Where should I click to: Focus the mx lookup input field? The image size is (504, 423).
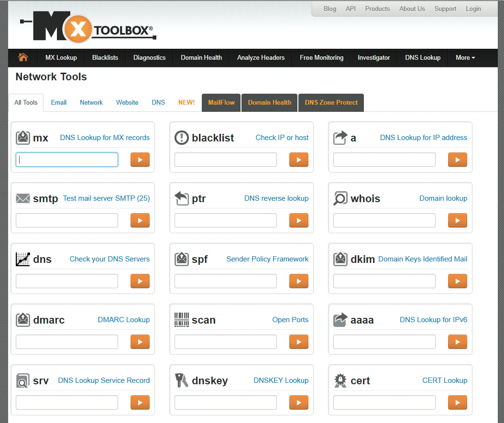point(67,160)
